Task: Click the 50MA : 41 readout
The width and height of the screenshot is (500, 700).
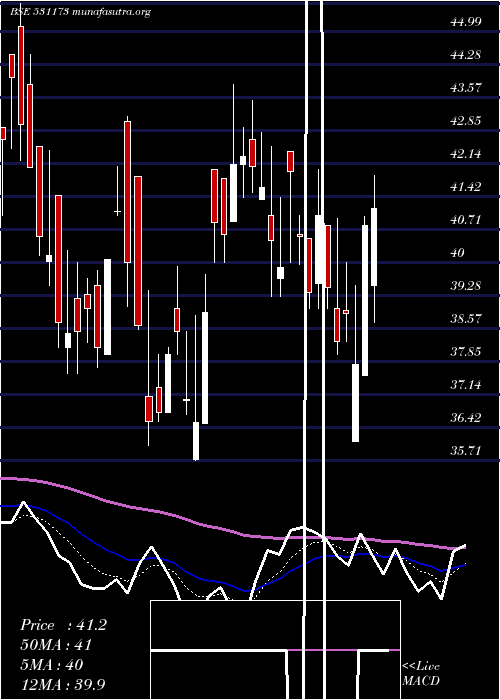Action: [56, 645]
